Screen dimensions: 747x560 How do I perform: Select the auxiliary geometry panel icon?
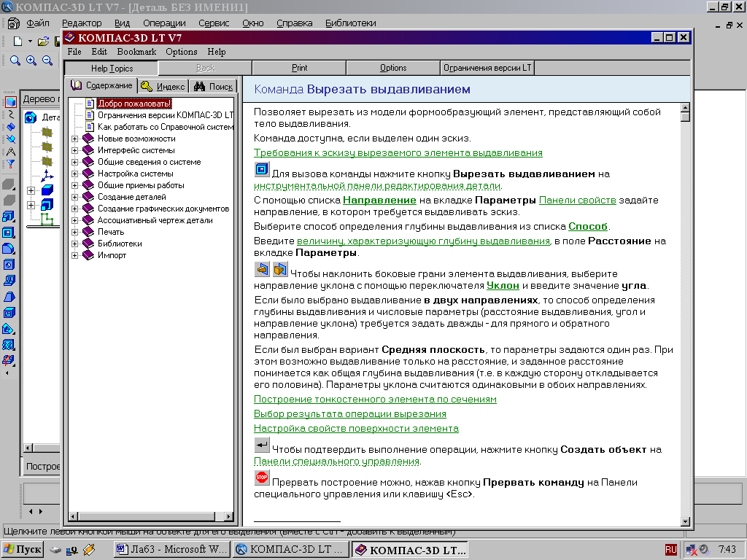(x=10, y=139)
